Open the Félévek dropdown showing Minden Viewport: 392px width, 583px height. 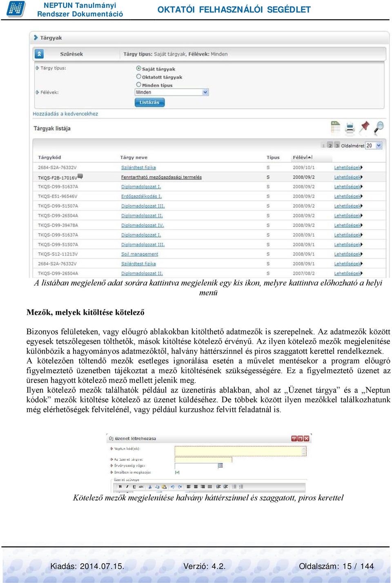click(x=172, y=92)
